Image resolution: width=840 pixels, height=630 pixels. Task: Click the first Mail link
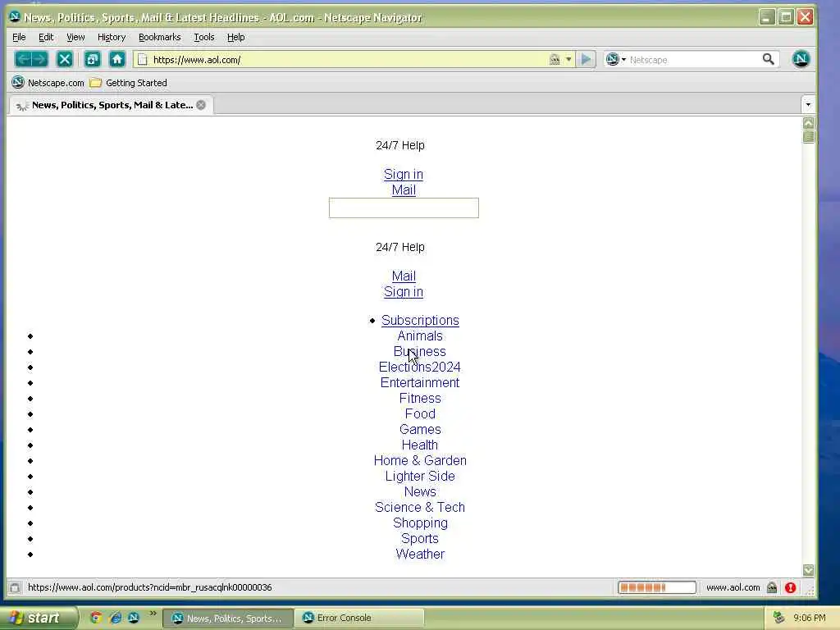(404, 189)
